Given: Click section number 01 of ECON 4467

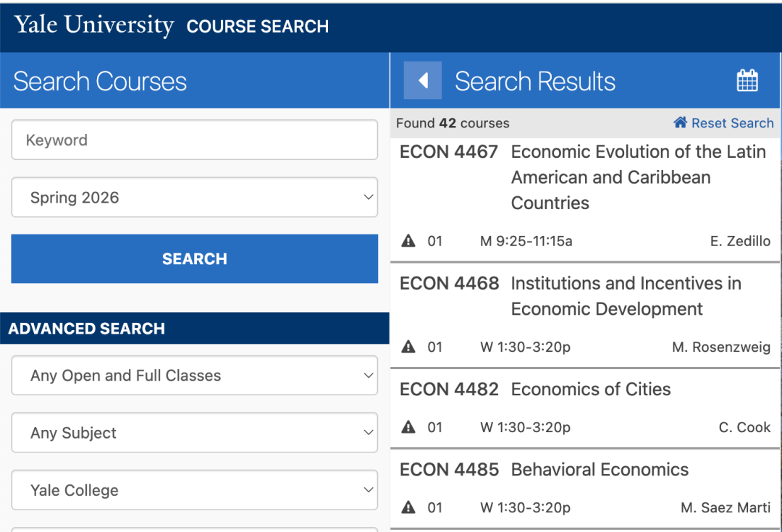Looking at the screenshot, I should point(435,241).
